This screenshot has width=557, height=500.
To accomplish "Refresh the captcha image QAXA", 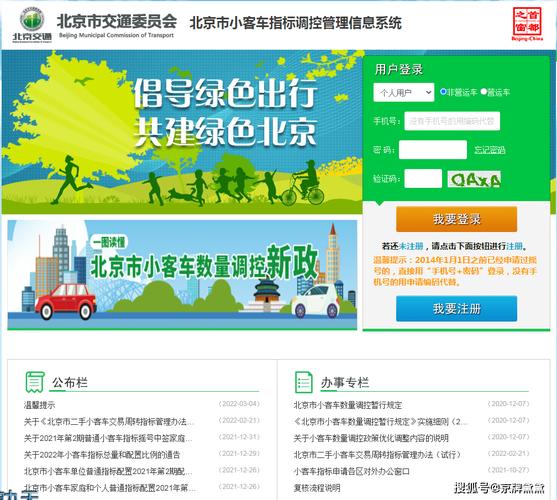I will point(474,179).
